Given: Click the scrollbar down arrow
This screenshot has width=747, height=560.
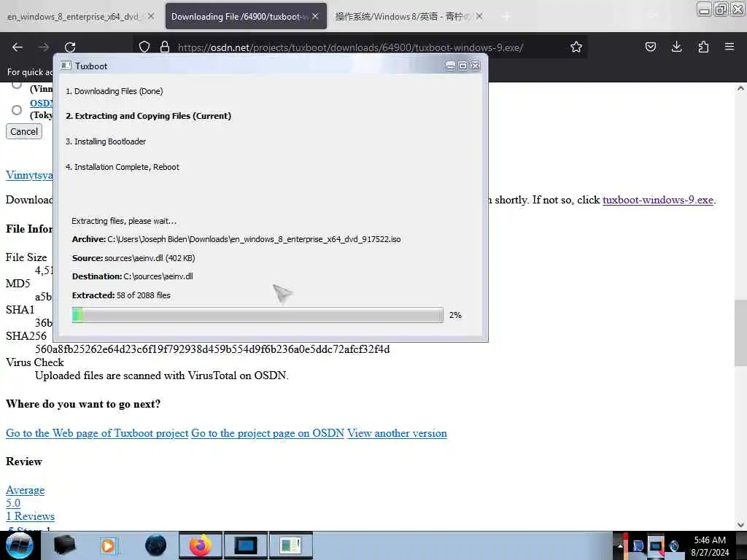Looking at the screenshot, I should click(x=740, y=525).
